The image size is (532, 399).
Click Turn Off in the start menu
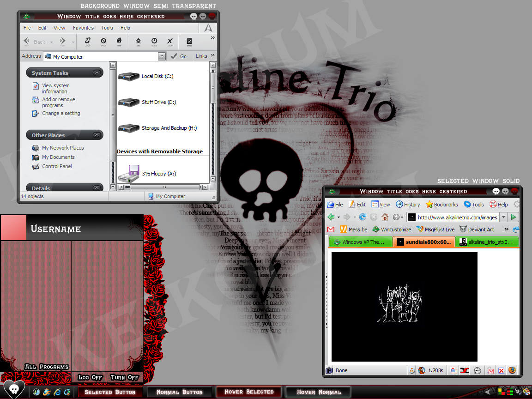[x=125, y=377]
